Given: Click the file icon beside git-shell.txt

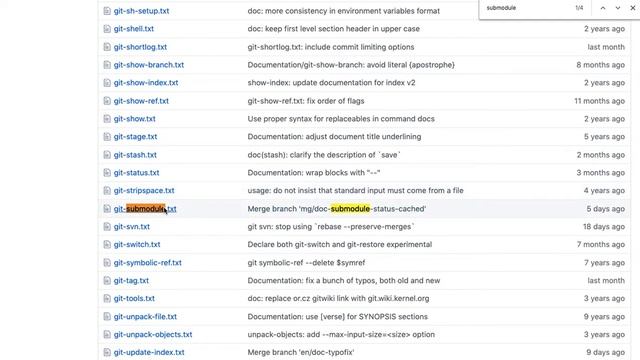Looking at the screenshot, I should pyautogui.click(x=107, y=29).
